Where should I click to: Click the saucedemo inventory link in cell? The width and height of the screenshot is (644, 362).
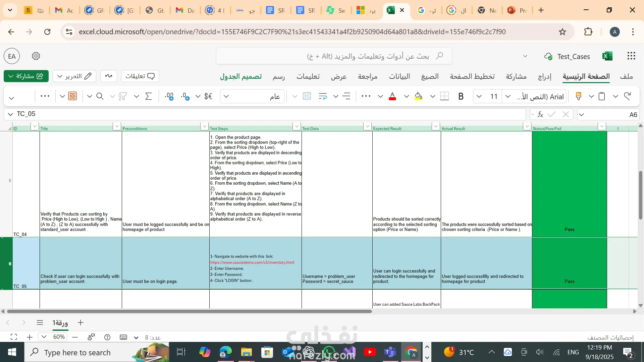pyautogui.click(x=252, y=262)
